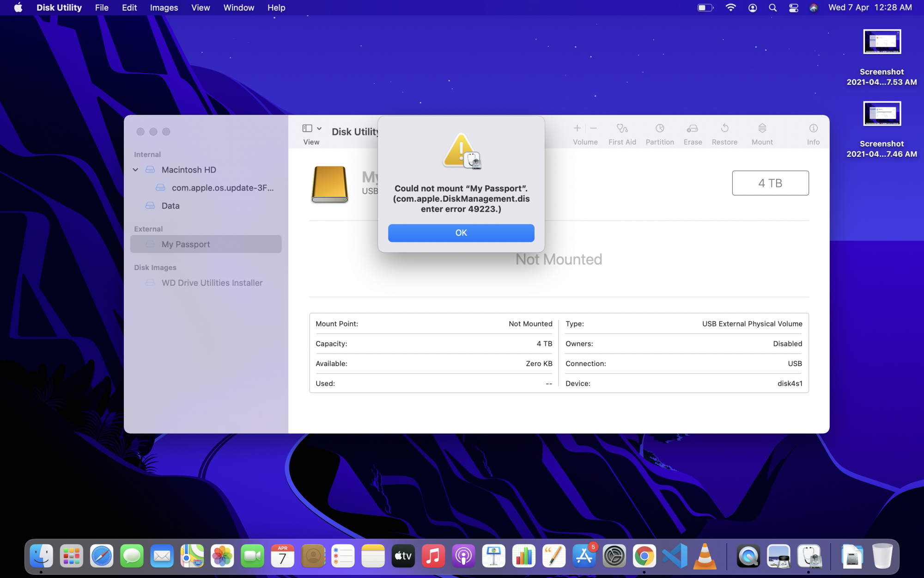Open Disk Utility icon in the Dock

coord(809,556)
